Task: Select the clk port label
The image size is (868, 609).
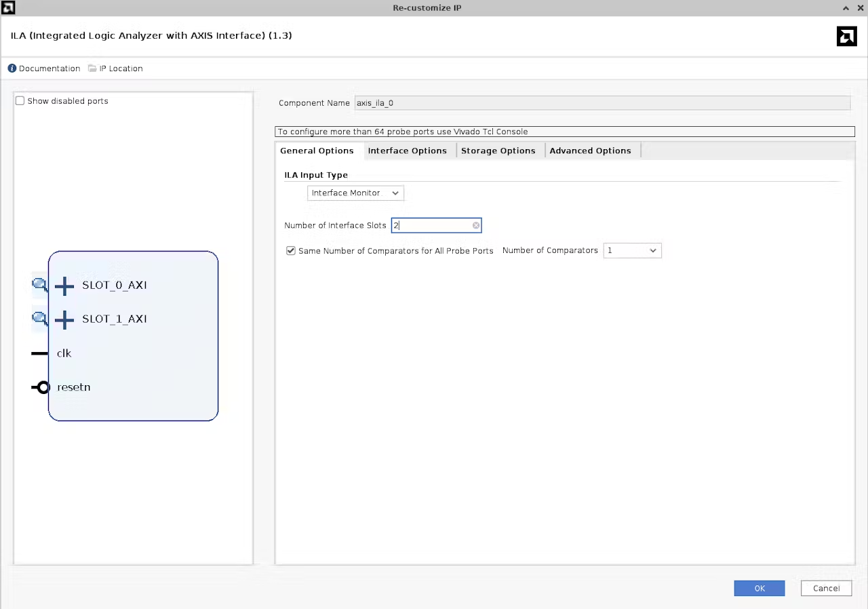Action: [64, 353]
